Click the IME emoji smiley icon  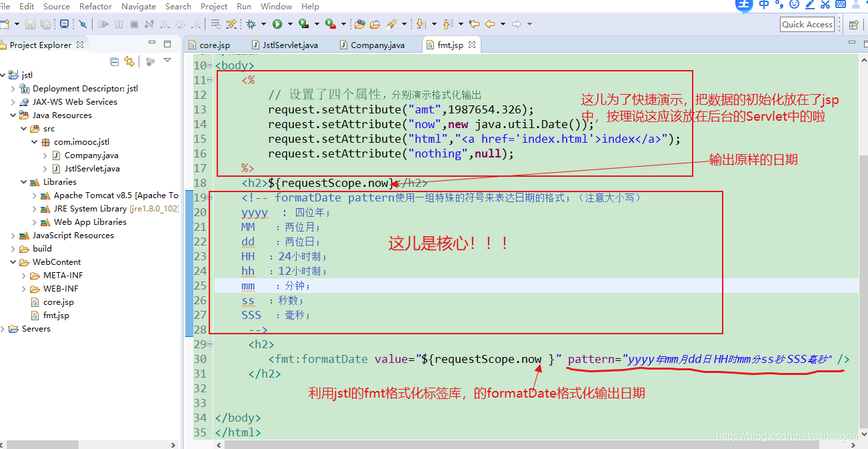point(794,5)
